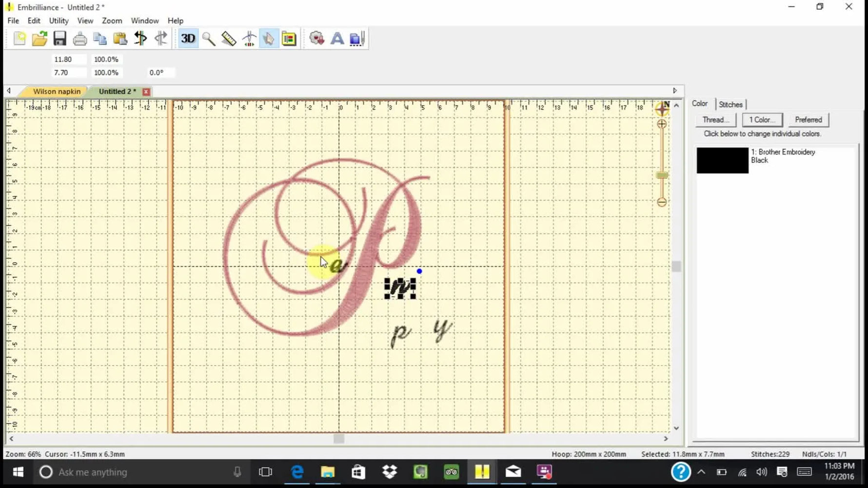Image resolution: width=868 pixels, height=488 pixels.
Task: Select the letter y on the canvas
Action: point(443,330)
